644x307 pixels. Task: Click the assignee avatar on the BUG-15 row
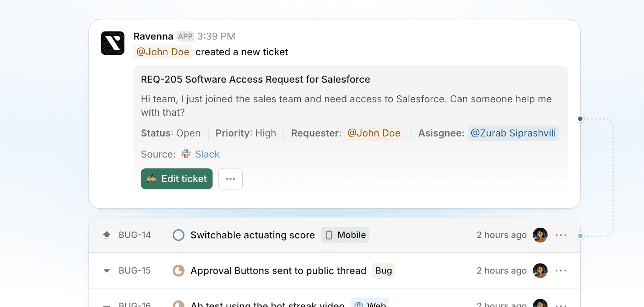[540, 270]
